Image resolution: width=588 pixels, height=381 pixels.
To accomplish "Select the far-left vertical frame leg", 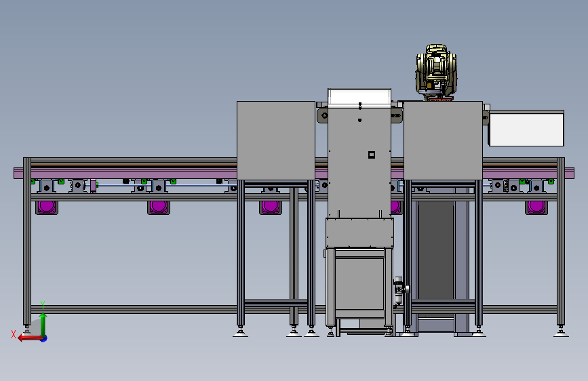I will point(27,242).
